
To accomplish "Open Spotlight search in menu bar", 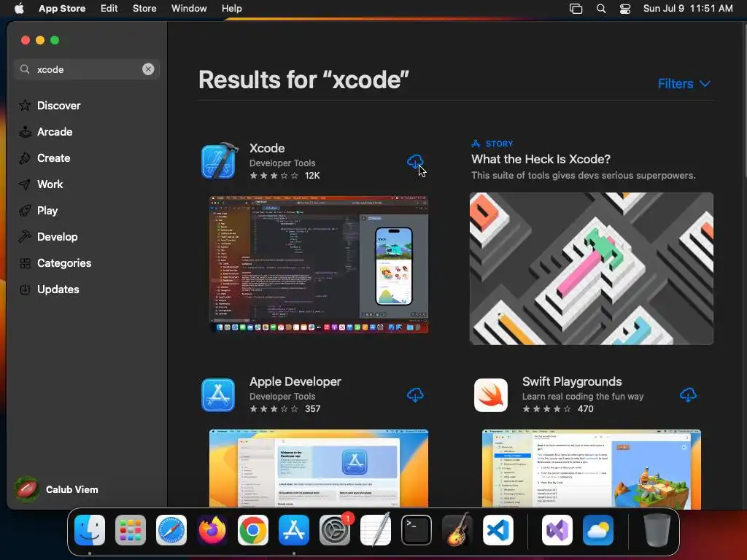I will [601, 9].
